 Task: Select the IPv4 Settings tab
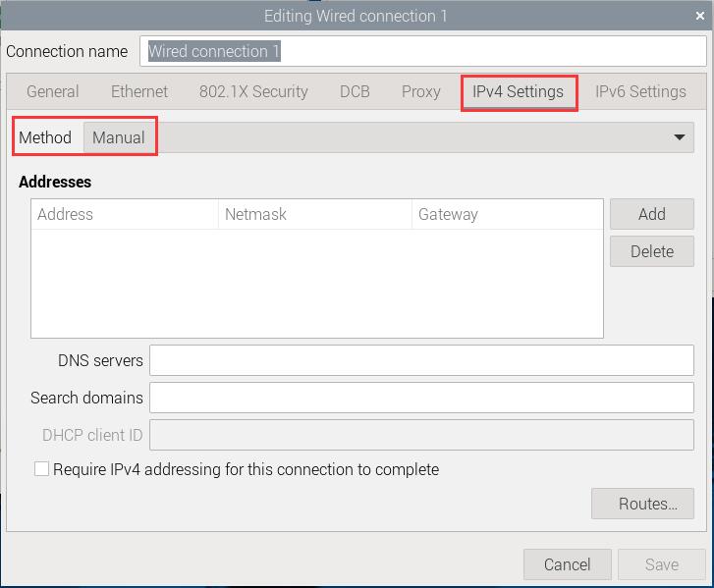click(519, 91)
